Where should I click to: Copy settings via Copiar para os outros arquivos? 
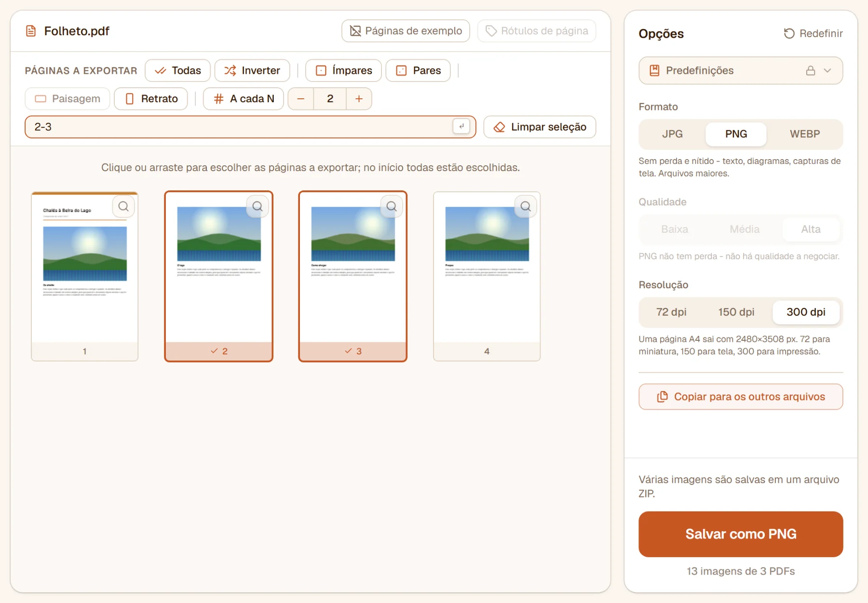[x=741, y=397]
